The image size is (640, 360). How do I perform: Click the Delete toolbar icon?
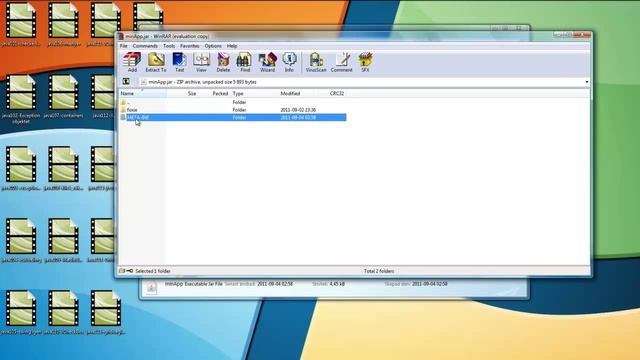(x=223, y=62)
